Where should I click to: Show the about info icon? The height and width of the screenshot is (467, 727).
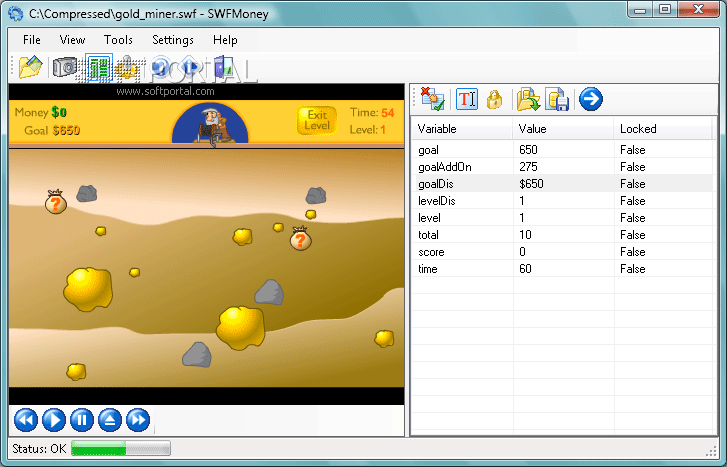coord(190,68)
